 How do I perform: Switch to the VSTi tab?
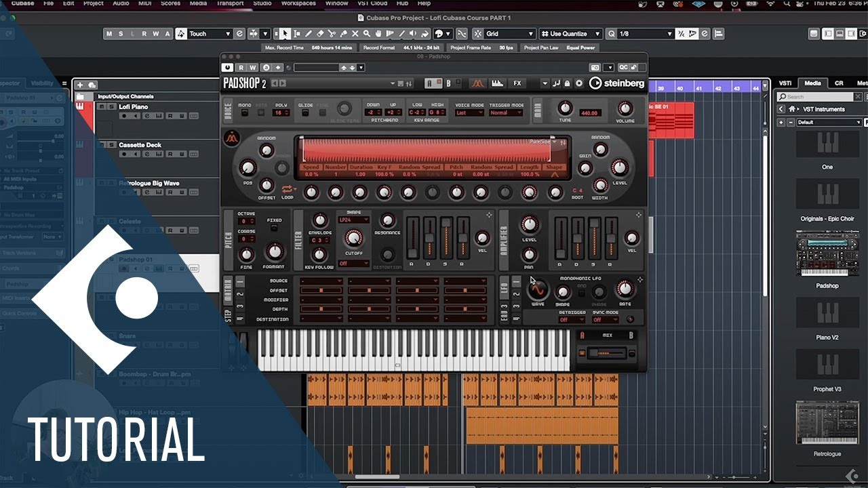tap(785, 83)
